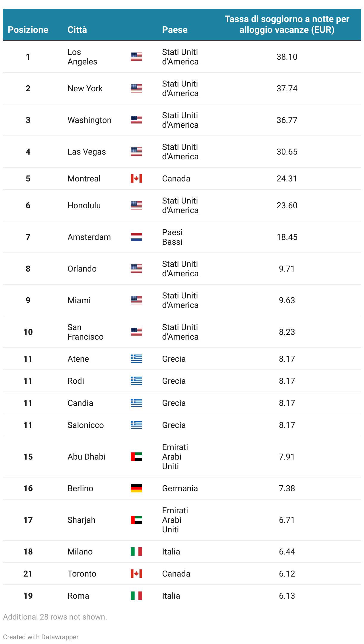Select the Salonicco city cell
The image size is (364, 644).
[86, 425]
